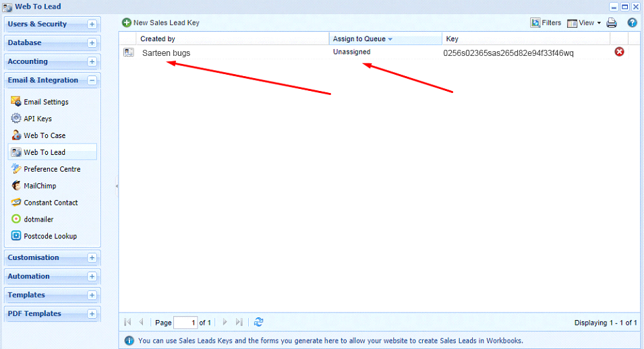The width and height of the screenshot is (644, 349).
Task: Refresh the sales lead keys list
Action: tap(258, 322)
